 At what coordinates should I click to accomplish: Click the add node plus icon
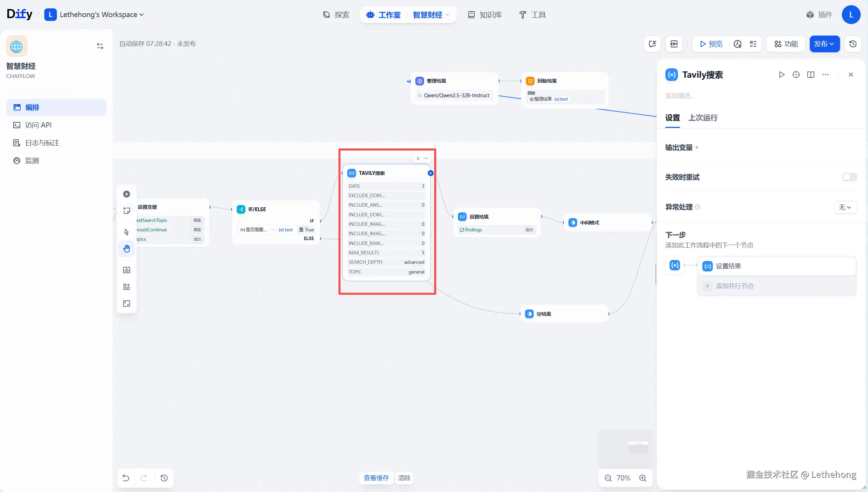pyautogui.click(x=127, y=194)
